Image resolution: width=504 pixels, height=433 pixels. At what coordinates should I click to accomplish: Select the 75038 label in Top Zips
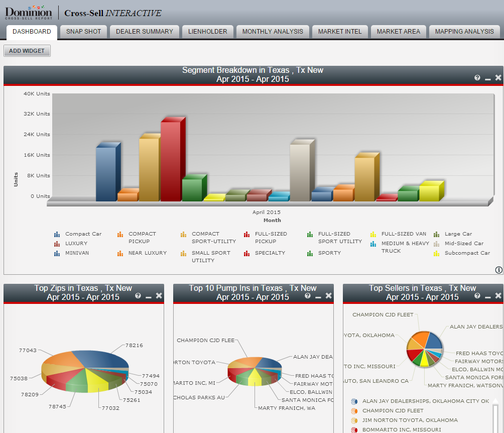[19, 378]
